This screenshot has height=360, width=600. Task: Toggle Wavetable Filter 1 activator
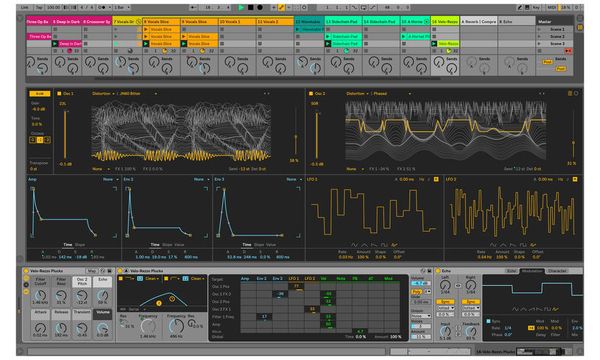point(121,279)
